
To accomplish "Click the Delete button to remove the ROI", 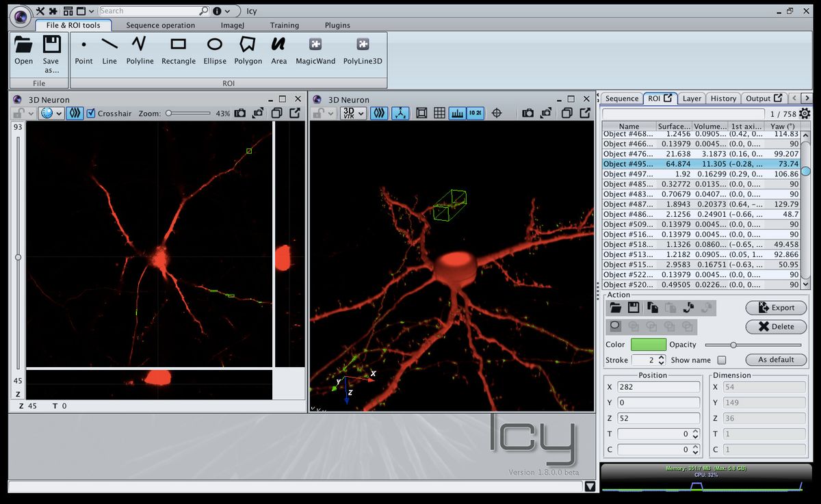I will pyautogui.click(x=776, y=327).
